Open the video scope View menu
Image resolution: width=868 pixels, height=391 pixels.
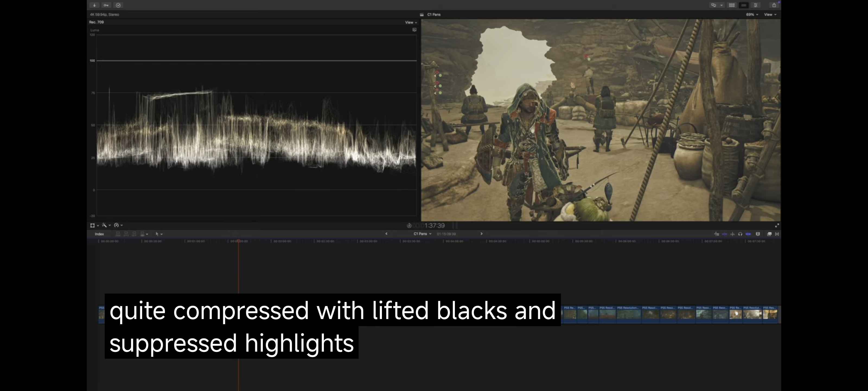pos(411,22)
